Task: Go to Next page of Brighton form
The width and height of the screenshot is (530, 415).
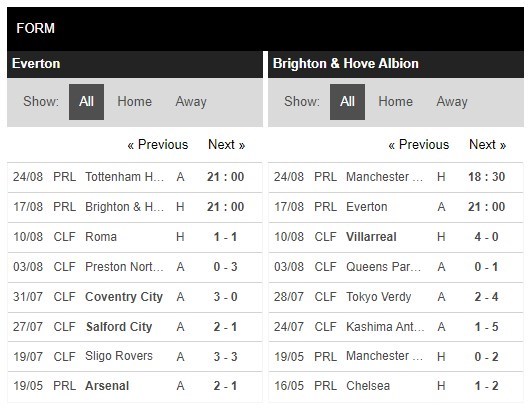Action: click(x=487, y=145)
